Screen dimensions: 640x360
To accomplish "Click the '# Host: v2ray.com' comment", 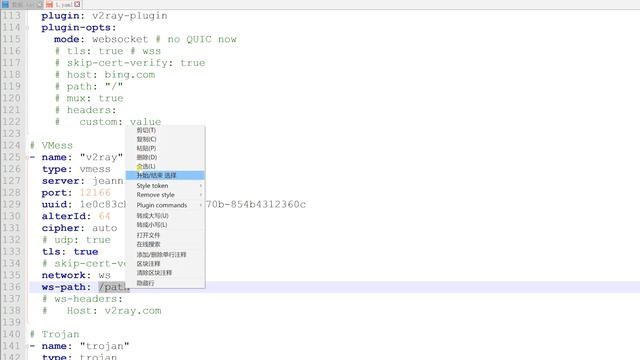I will 101,311.
